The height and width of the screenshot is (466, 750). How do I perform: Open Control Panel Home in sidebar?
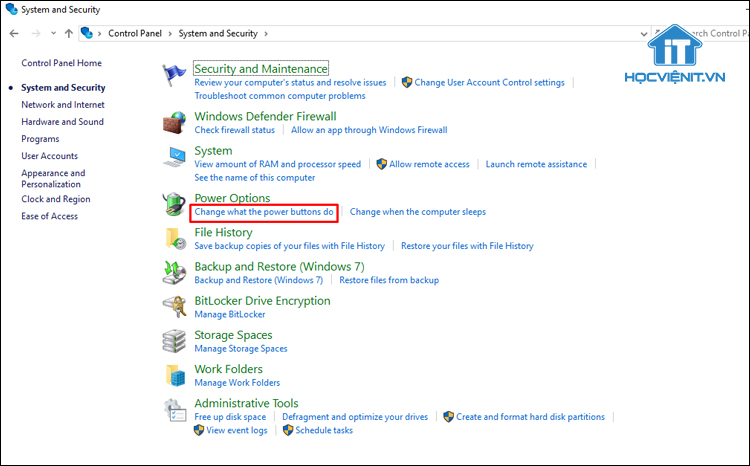(x=61, y=63)
